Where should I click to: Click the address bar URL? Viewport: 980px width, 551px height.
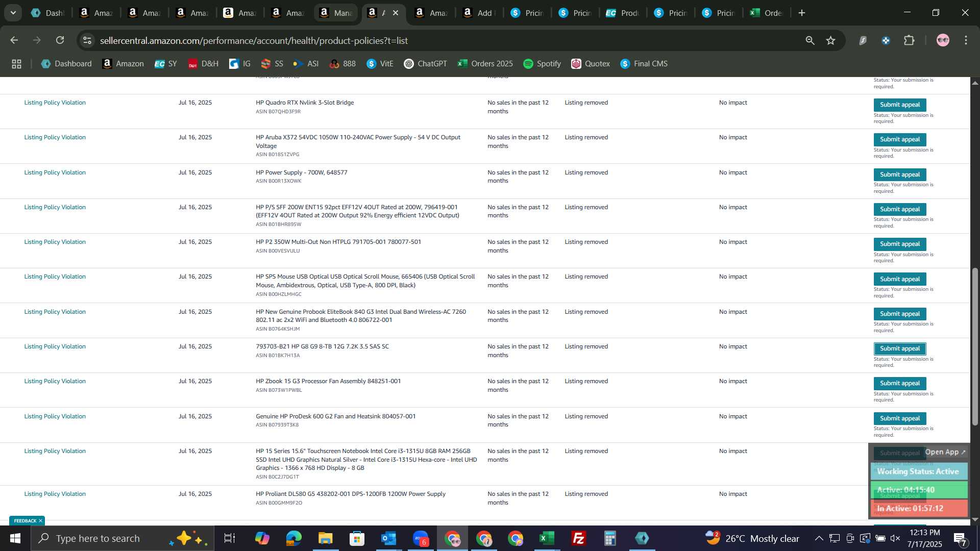(254, 40)
